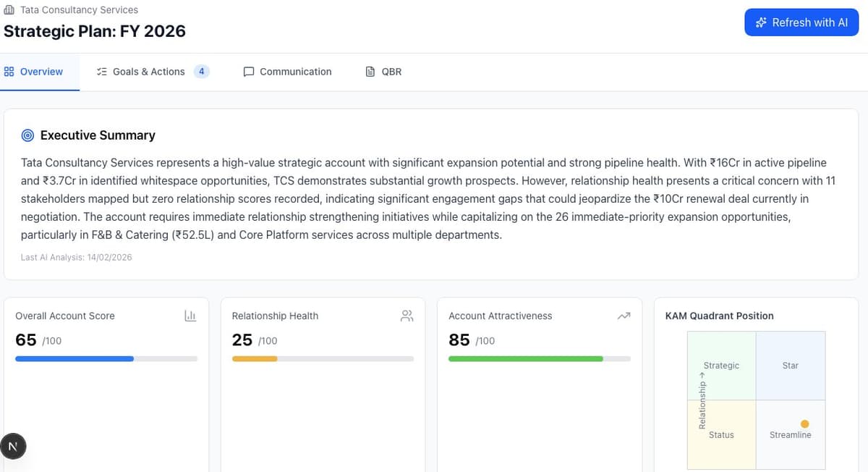Open the Communication tab
The image size is (868, 472).
click(x=295, y=72)
